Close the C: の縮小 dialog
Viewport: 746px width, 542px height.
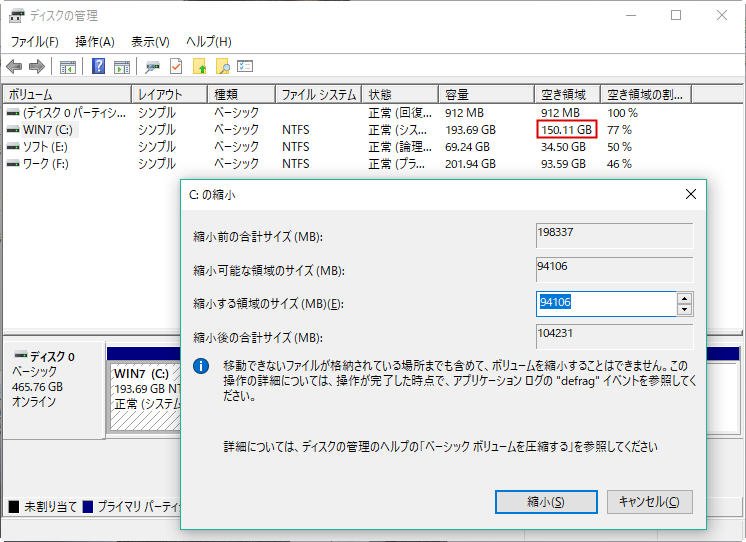[x=691, y=194]
